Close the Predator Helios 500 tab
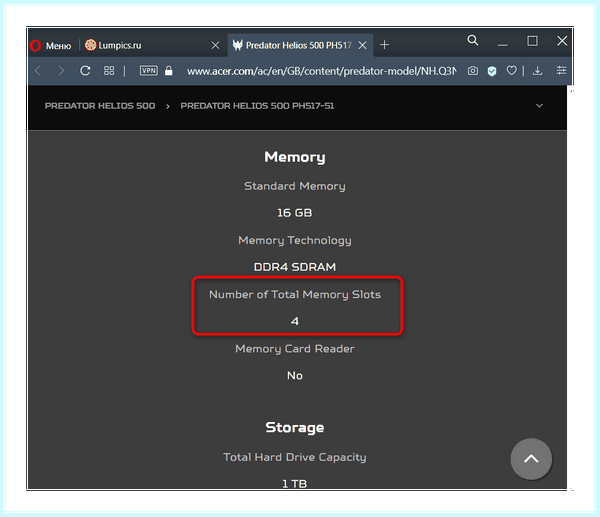Image resolution: width=600 pixels, height=517 pixels. (x=362, y=46)
